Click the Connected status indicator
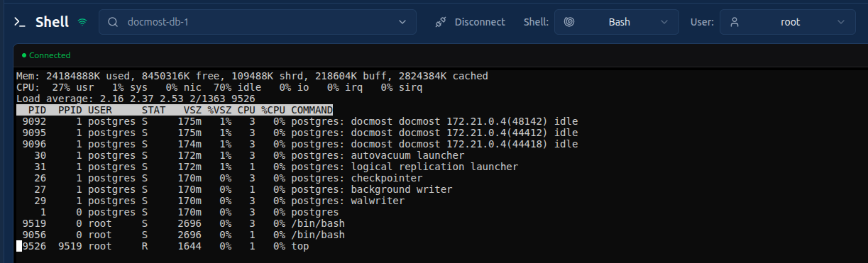 click(x=46, y=55)
